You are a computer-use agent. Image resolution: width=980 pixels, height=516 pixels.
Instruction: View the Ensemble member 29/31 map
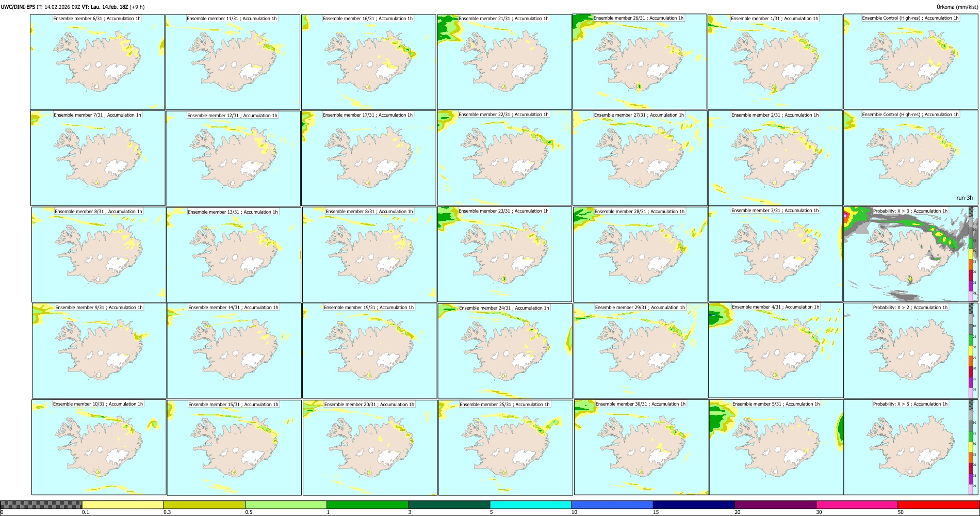tap(641, 350)
